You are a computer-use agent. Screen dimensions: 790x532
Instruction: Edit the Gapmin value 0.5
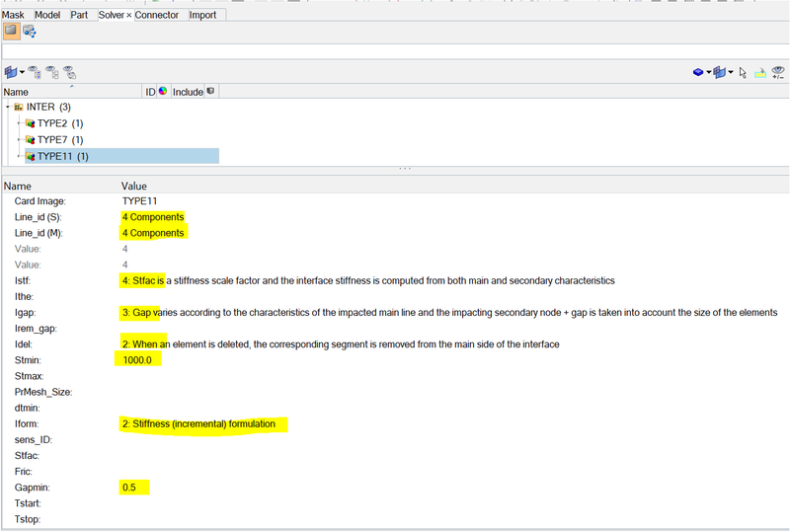pyautogui.click(x=129, y=488)
